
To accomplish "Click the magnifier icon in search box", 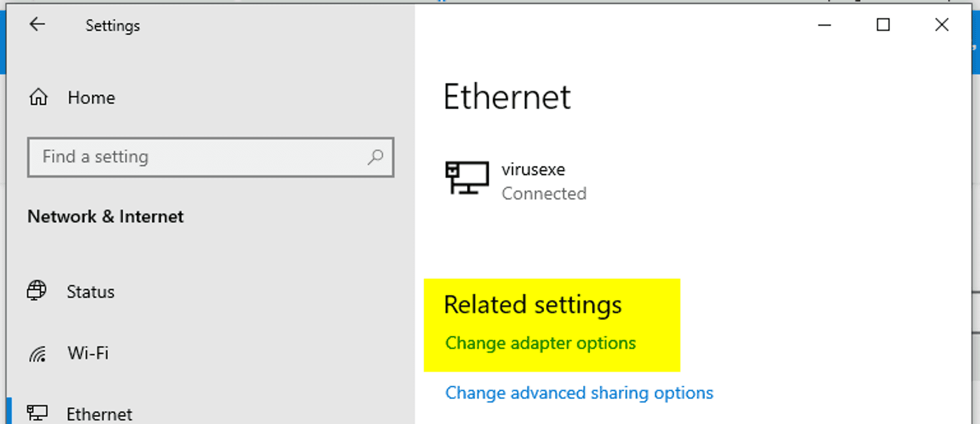I will click(376, 157).
